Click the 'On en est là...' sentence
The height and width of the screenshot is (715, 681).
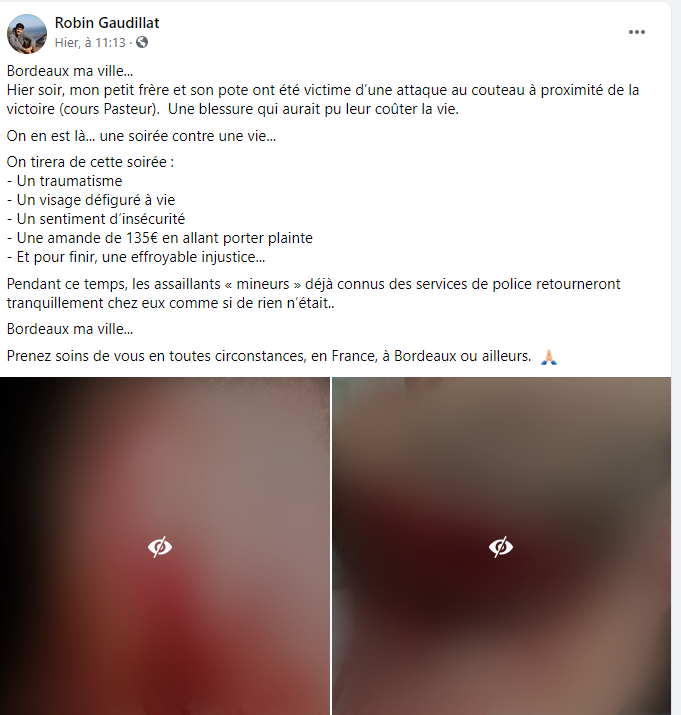click(141, 136)
